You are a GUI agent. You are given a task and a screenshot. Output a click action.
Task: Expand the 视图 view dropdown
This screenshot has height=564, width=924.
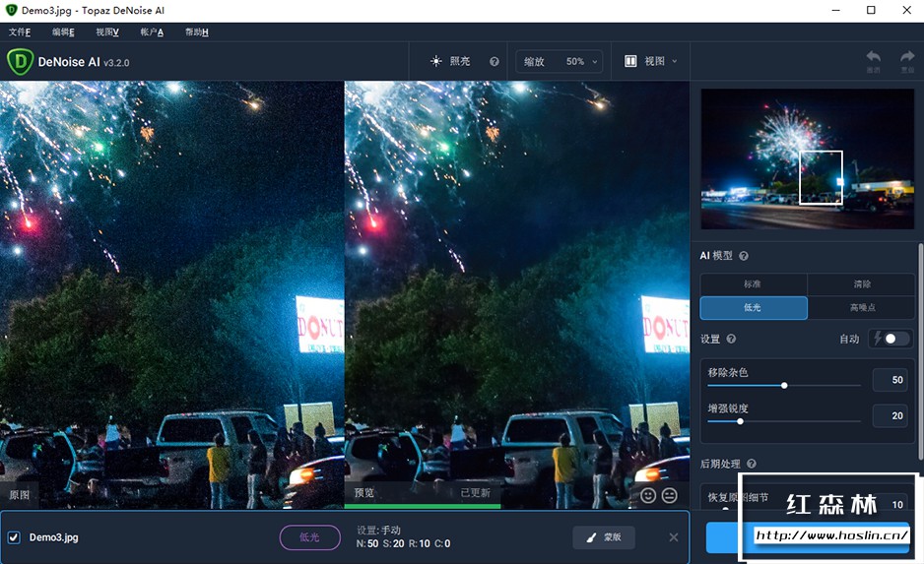click(650, 61)
